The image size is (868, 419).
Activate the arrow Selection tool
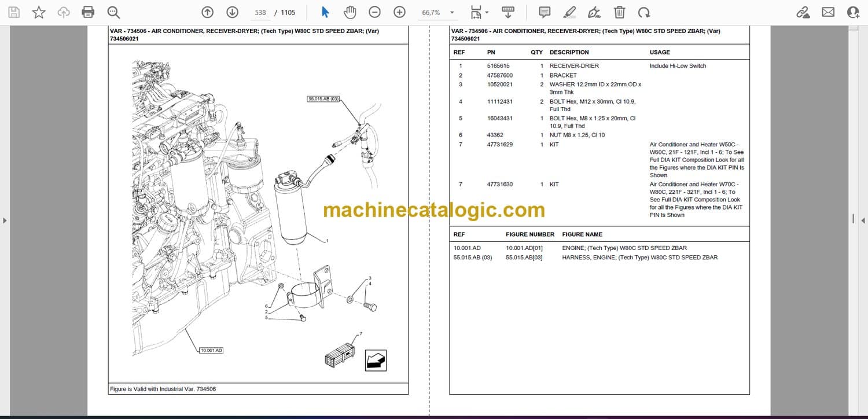click(325, 12)
